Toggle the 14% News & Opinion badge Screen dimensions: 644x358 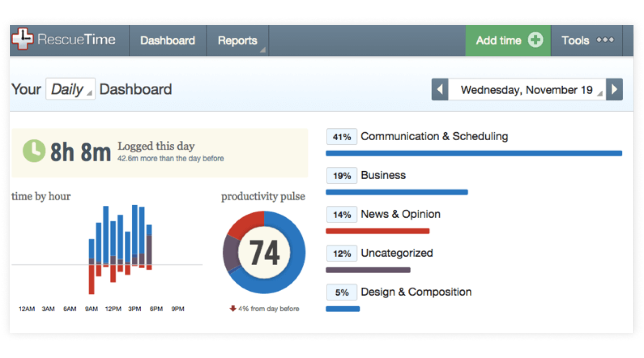coord(341,214)
